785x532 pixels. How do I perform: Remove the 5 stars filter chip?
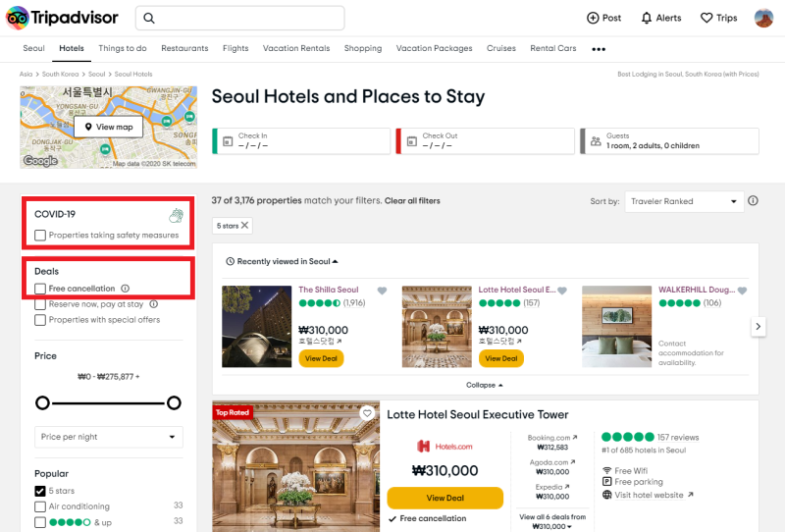pyautogui.click(x=244, y=226)
